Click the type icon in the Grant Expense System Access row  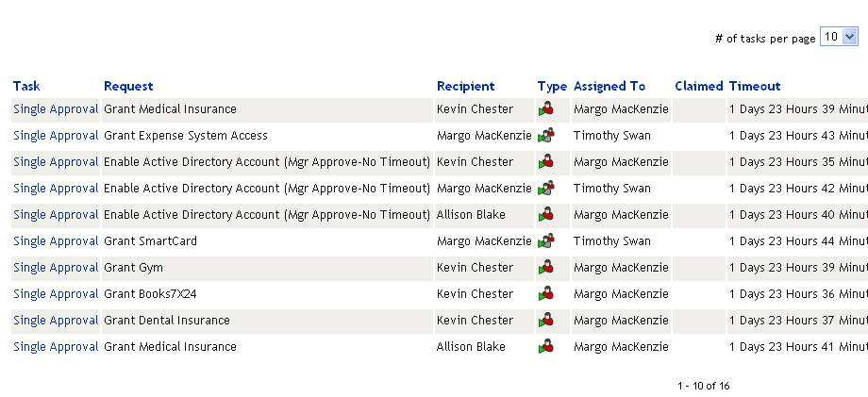click(545, 136)
